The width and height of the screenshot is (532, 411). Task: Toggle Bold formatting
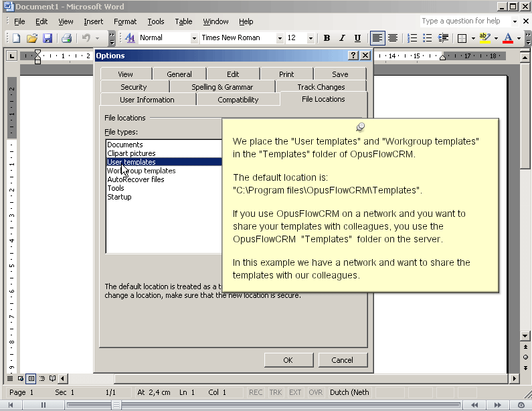[x=327, y=38]
